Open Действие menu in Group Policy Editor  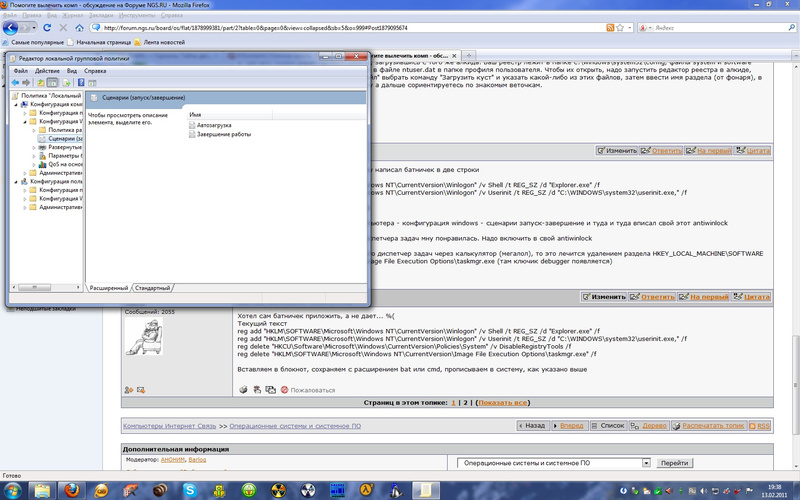coord(47,71)
